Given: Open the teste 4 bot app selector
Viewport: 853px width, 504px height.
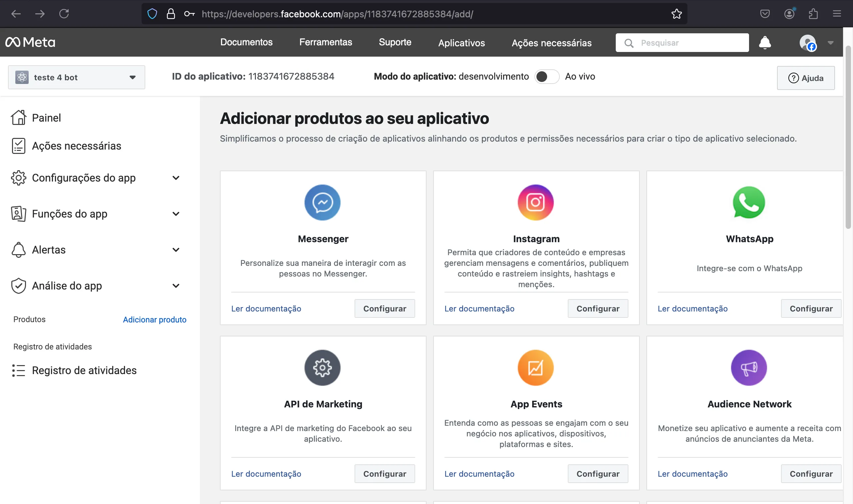Looking at the screenshot, I should pos(76,77).
